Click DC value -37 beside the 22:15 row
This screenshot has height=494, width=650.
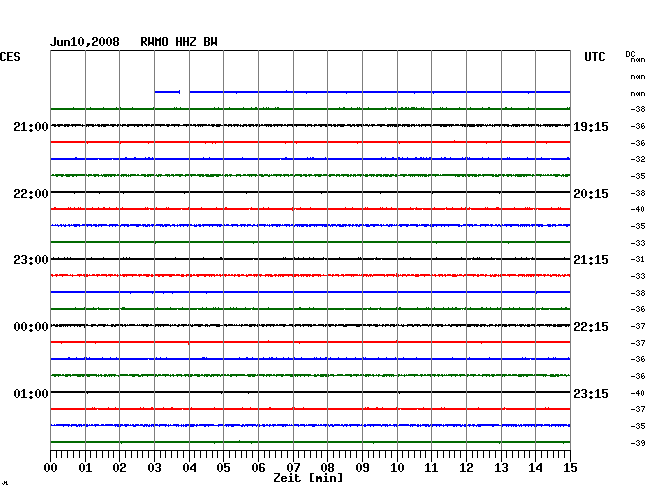tap(638, 326)
